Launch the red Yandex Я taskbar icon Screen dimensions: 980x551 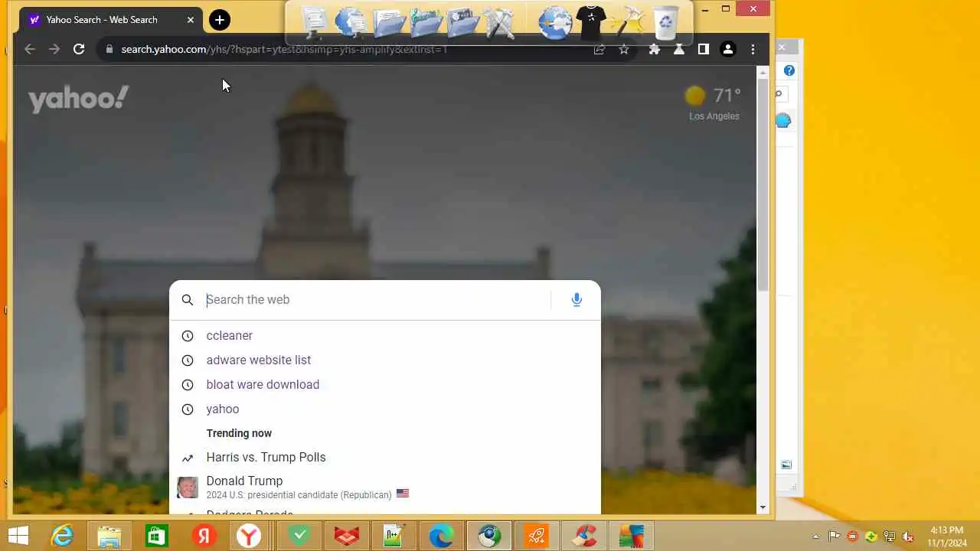[204, 536]
